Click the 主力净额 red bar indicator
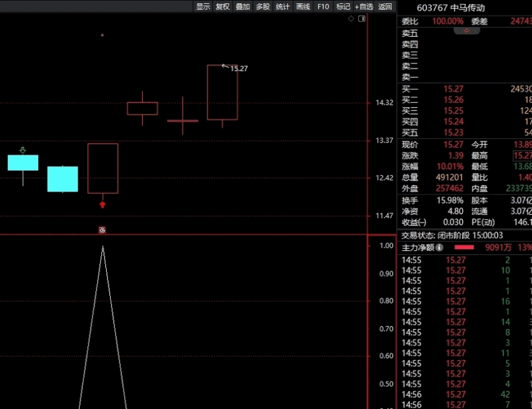The height and width of the screenshot is (409, 532). coord(464,247)
